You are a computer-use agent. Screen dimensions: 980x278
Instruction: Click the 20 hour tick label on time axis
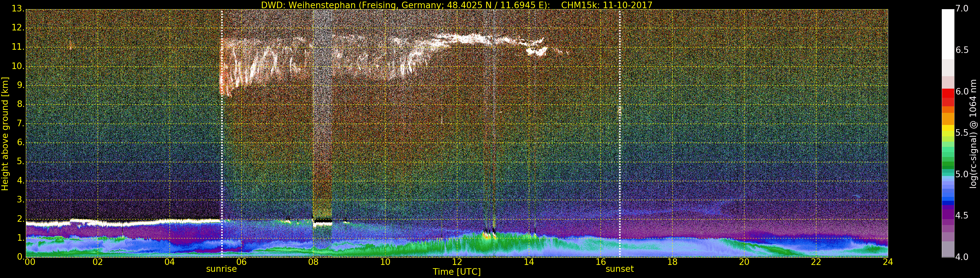pyautogui.click(x=744, y=262)
